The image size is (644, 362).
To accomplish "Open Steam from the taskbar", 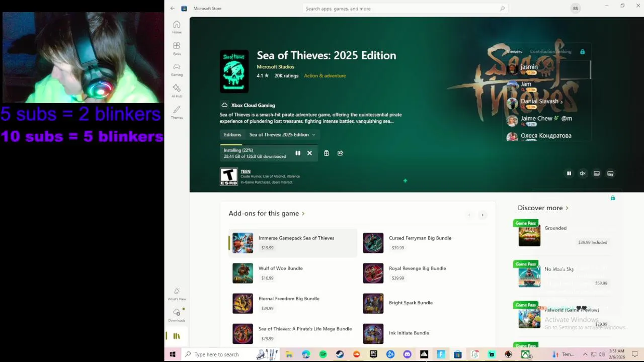I will tap(340, 354).
